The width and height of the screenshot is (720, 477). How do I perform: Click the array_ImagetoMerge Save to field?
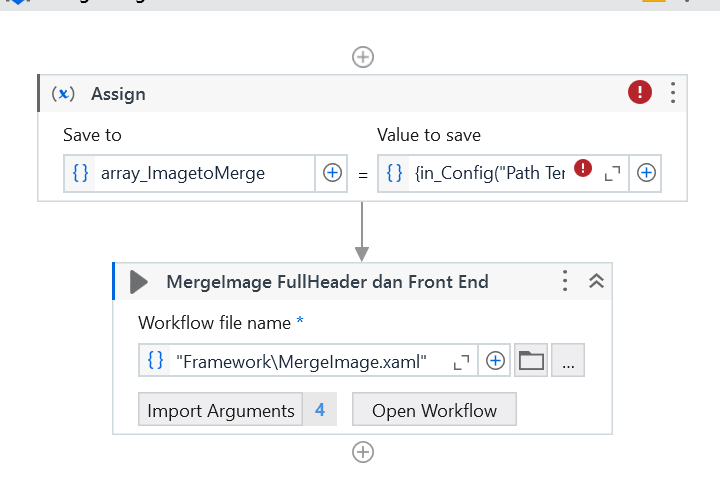[200, 173]
